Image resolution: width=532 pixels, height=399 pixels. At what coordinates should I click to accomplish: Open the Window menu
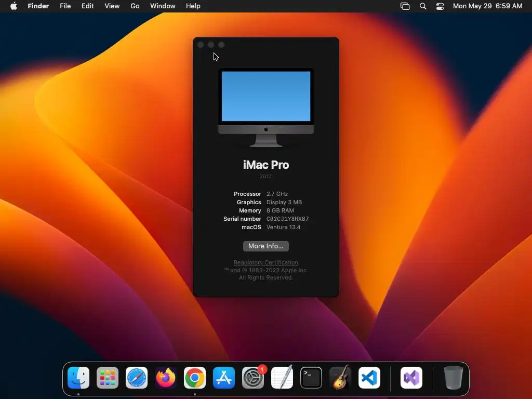tap(163, 6)
